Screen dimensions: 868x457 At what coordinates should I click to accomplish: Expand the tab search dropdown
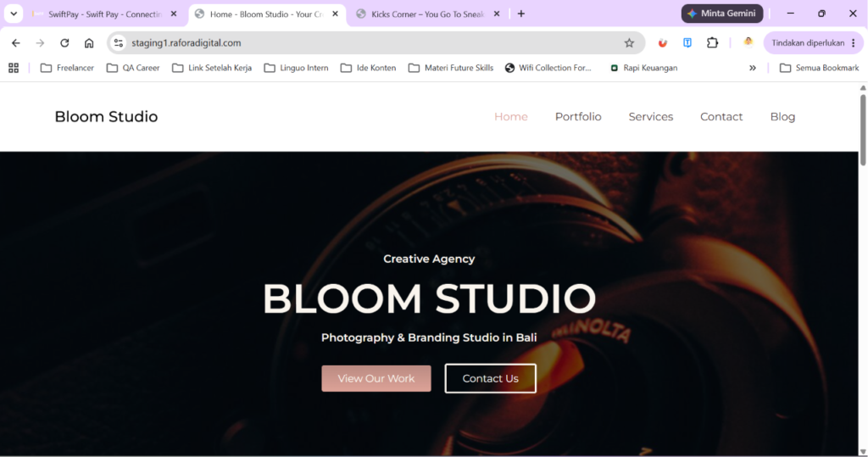(14, 14)
